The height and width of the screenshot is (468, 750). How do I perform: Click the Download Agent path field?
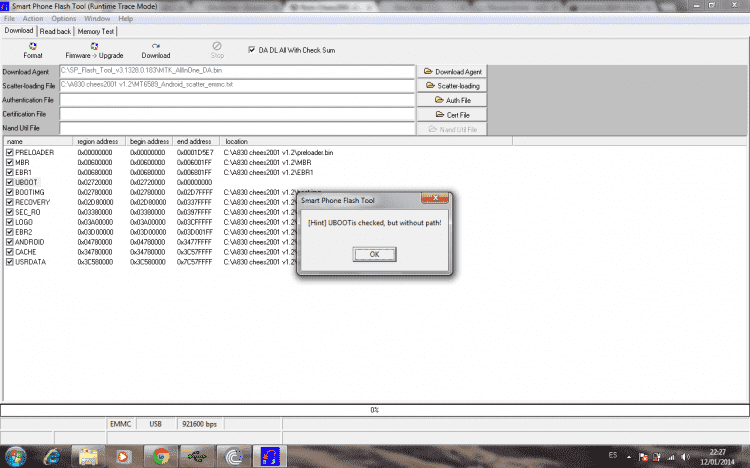pos(237,71)
